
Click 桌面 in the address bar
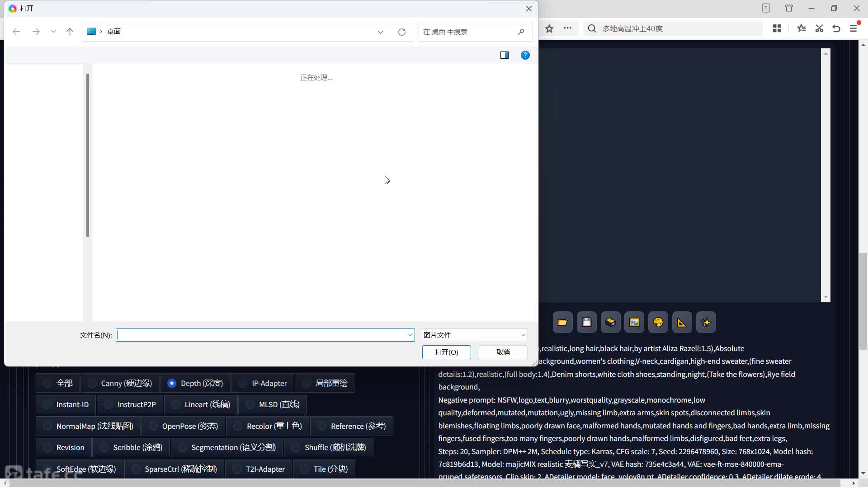[x=113, y=32]
